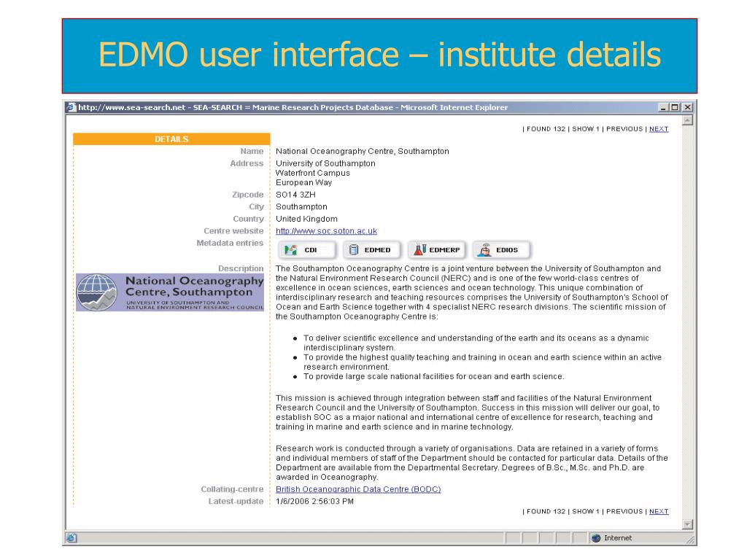This screenshot has height=560, width=747.
Task: Close the Internet Explorer window
Action: [687, 108]
